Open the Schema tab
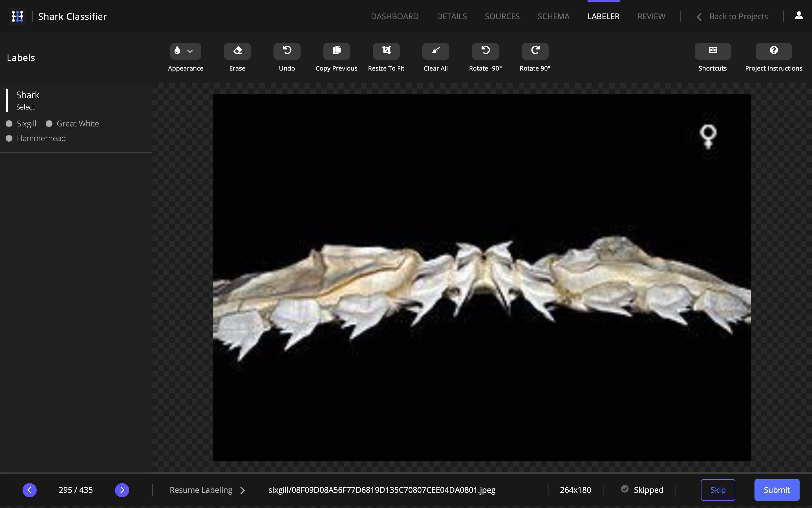 pyautogui.click(x=553, y=16)
